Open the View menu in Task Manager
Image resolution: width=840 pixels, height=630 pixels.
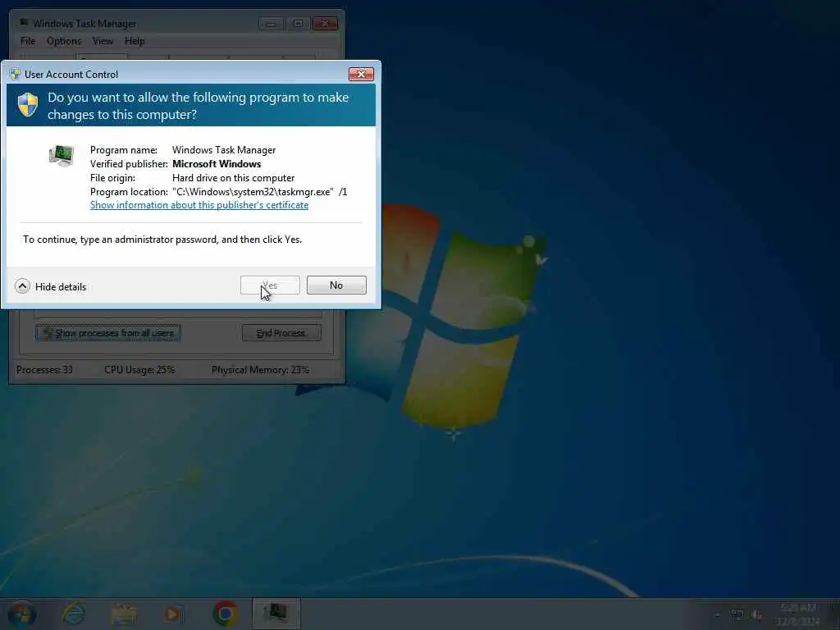[103, 41]
